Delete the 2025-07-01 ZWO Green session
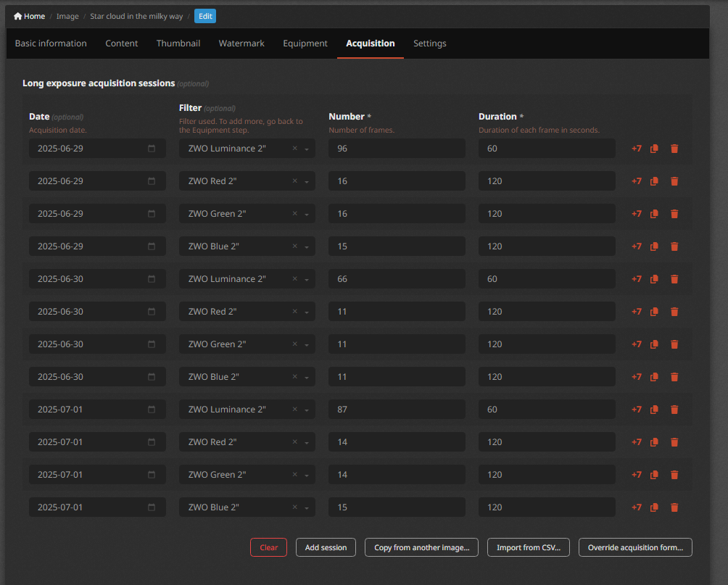728x585 pixels. click(x=674, y=475)
